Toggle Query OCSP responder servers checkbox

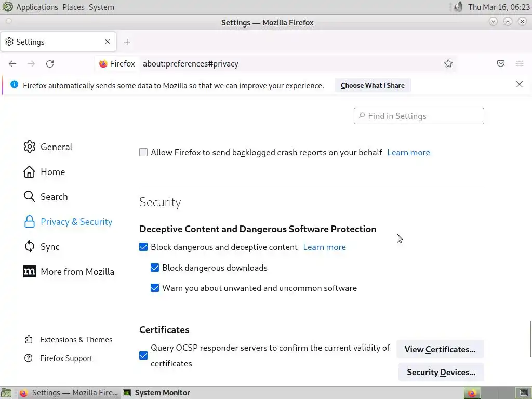(143, 356)
